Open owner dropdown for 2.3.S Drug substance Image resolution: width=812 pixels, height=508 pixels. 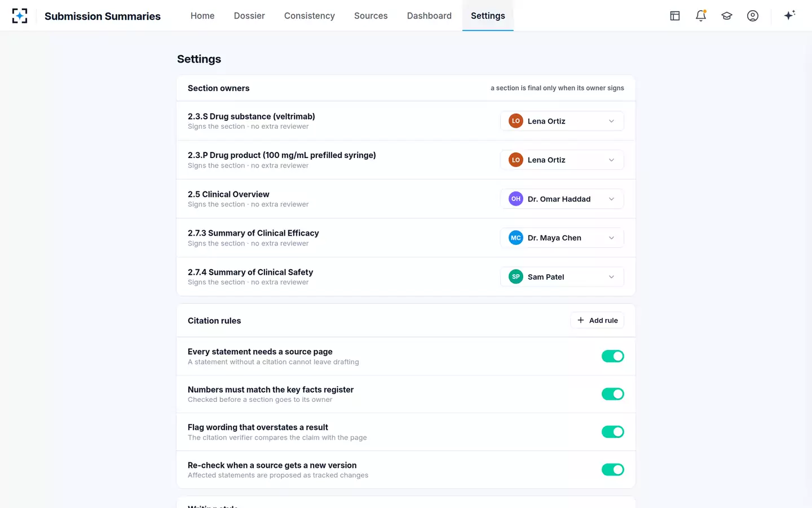tap(562, 121)
